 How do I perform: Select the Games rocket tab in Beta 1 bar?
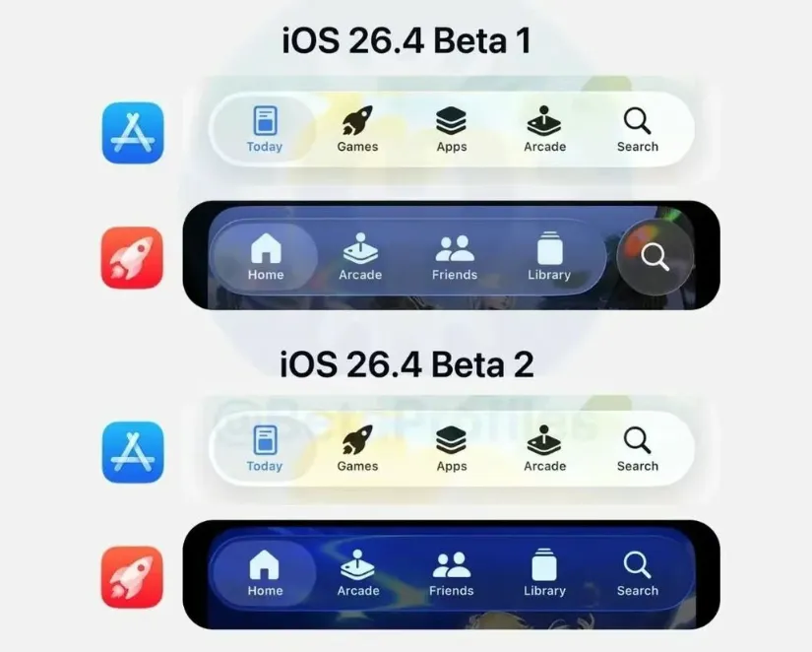[357, 130]
